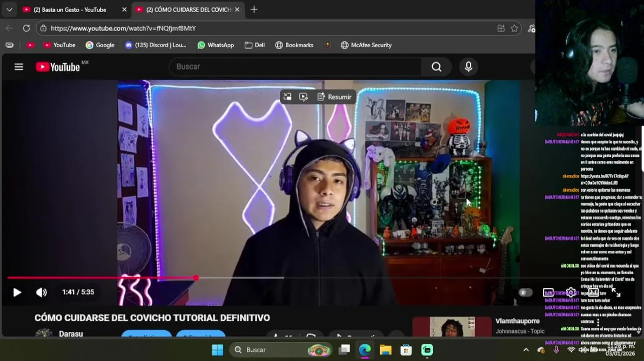Open the browser apps icon in address bar
This screenshot has width=644, height=361.
tap(501, 28)
